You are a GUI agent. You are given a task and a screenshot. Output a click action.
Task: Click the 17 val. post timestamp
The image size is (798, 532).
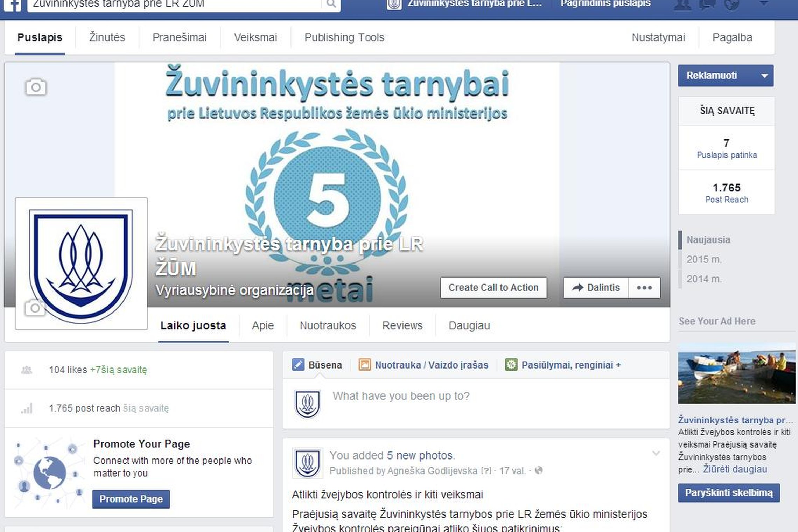coord(512,471)
